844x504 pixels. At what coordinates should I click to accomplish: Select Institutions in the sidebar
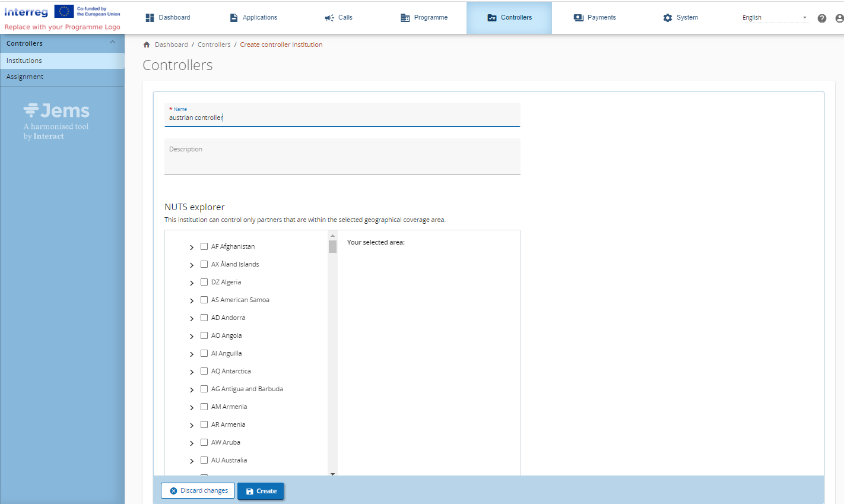pyautogui.click(x=24, y=61)
